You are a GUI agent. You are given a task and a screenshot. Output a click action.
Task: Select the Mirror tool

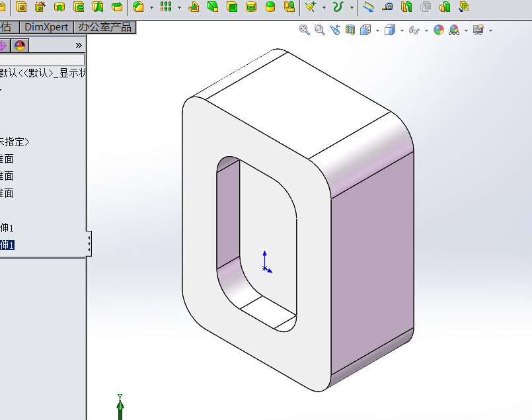pos(289,7)
